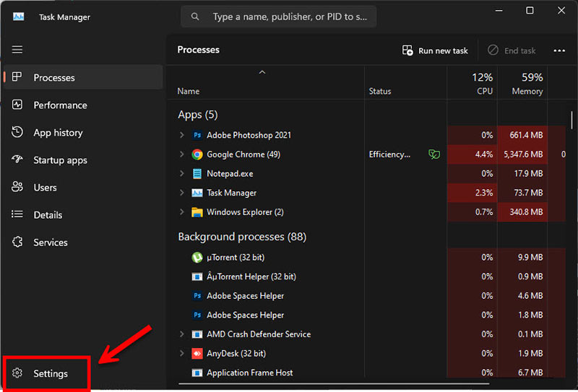Switch to the Performance page
Screen dimensions: 578x392
point(84,105)
